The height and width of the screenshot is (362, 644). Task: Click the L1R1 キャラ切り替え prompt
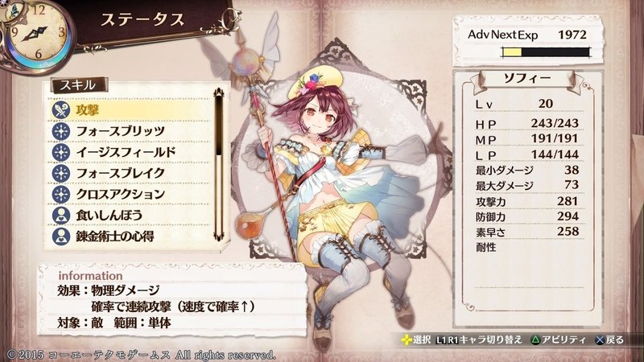(x=479, y=339)
